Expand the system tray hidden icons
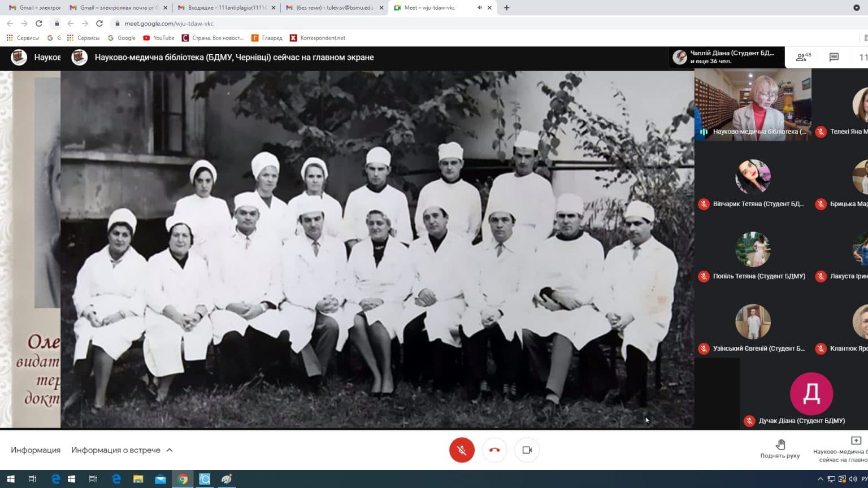The image size is (868, 488). (820, 479)
